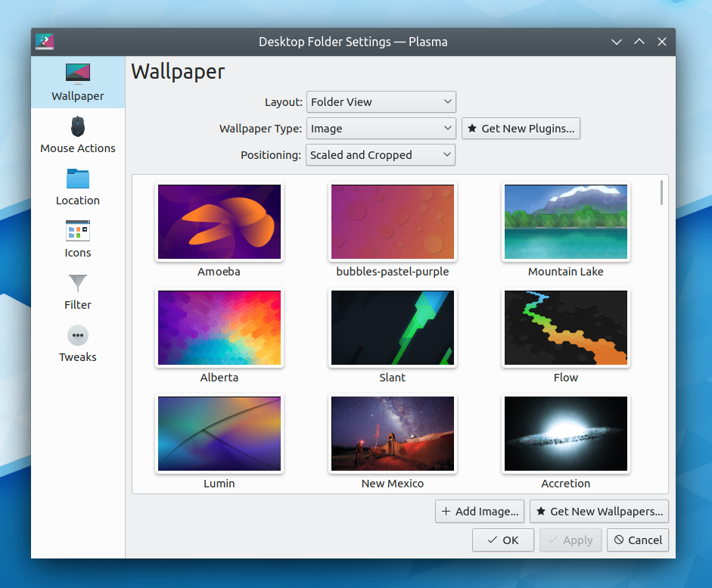Viewport: 712px width, 588px height.
Task: Click the wallpaper list scrollbar handle
Action: tap(661, 192)
